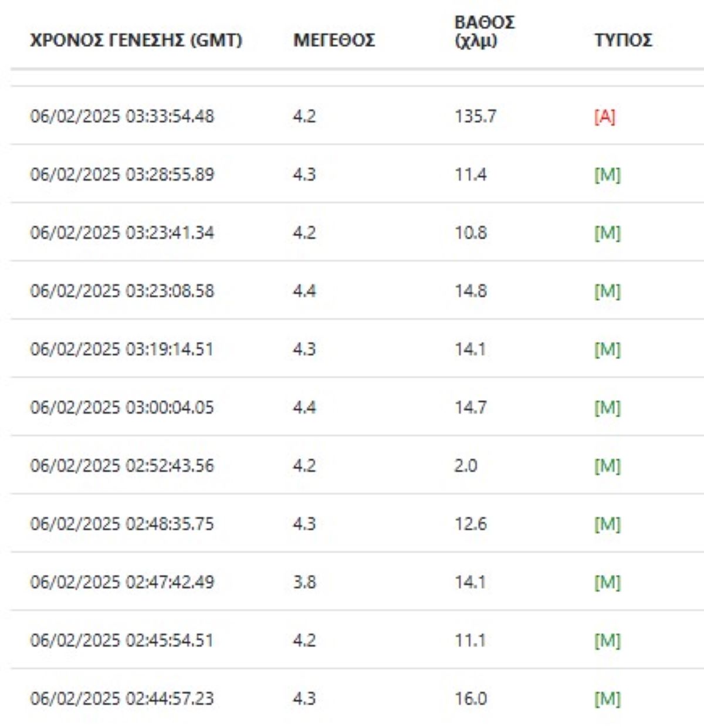Click the ΒΑΘΟΣ (χλμ) column header
The width and height of the screenshot is (704, 728).
click(x=484, y=32)
